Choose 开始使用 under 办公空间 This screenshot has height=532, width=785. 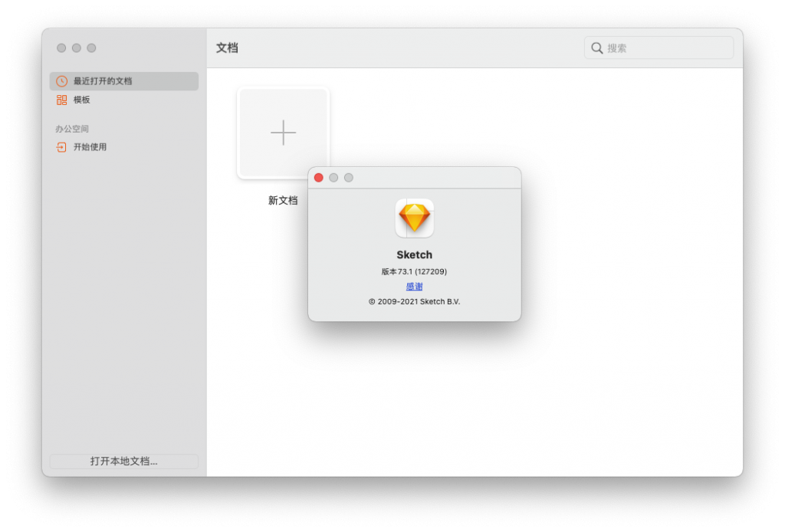pyautogui.click(x=124, y=147)
